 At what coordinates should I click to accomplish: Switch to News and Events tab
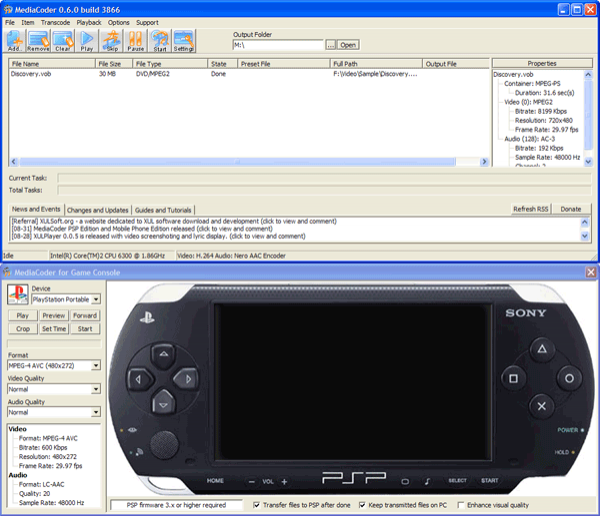click(36, 209)
